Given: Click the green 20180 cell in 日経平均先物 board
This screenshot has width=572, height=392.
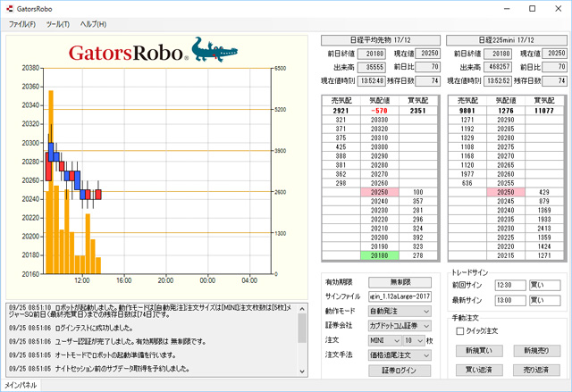Looking at the screenshot, I should [380, 255].
